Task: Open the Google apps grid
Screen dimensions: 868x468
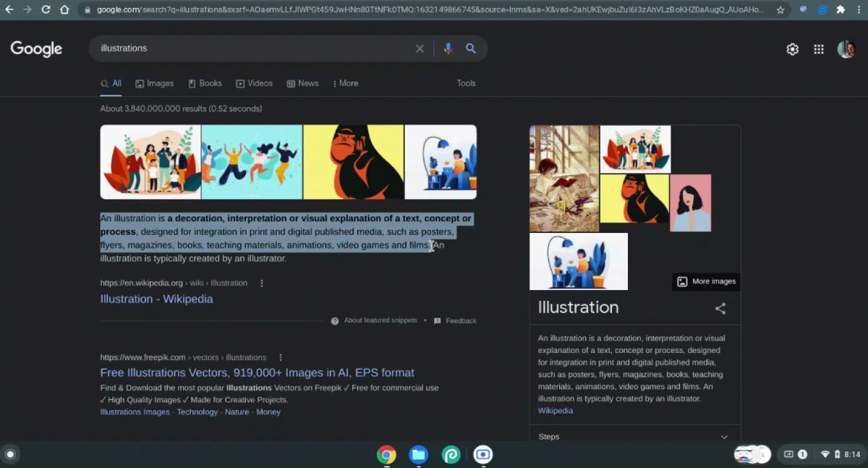Action: tap(819, 48)
